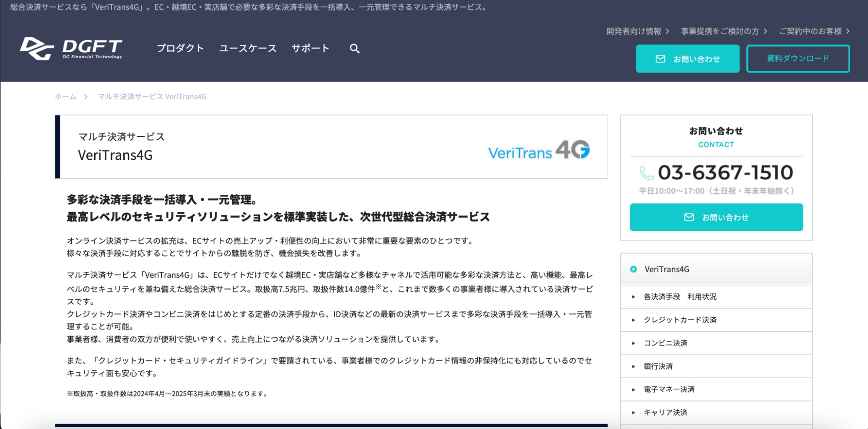This screenshot has width=868, height=429.
Task: Expand the 開発者向け情報 link
Action: [x=637, y=31]
